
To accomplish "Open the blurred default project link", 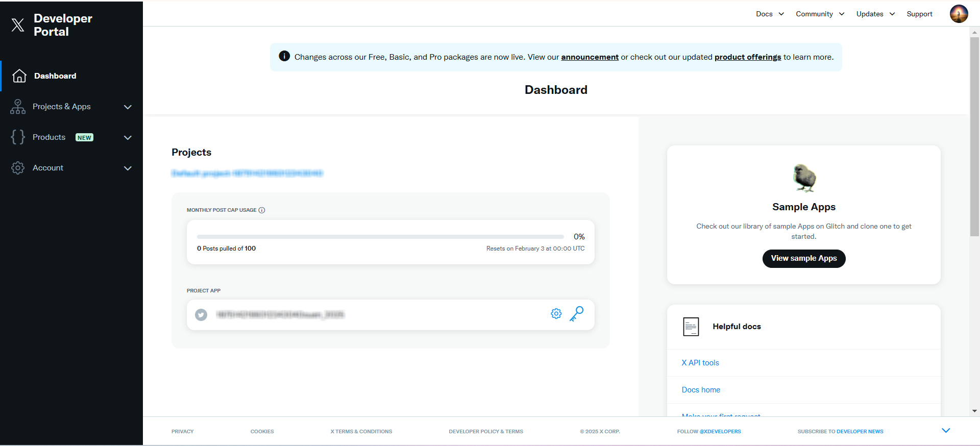I will (x=247, y=174).
